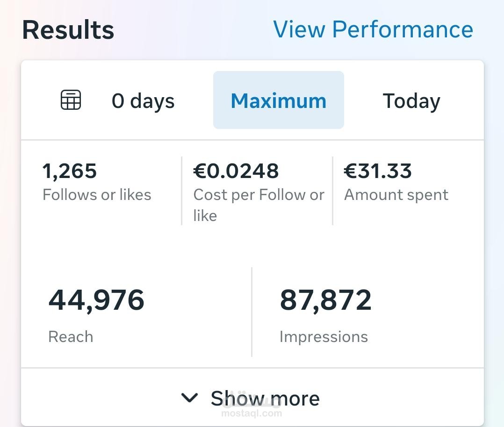Switch to the Maximum tab
This screenshot has height=427, width=504.
pos(278,100)
